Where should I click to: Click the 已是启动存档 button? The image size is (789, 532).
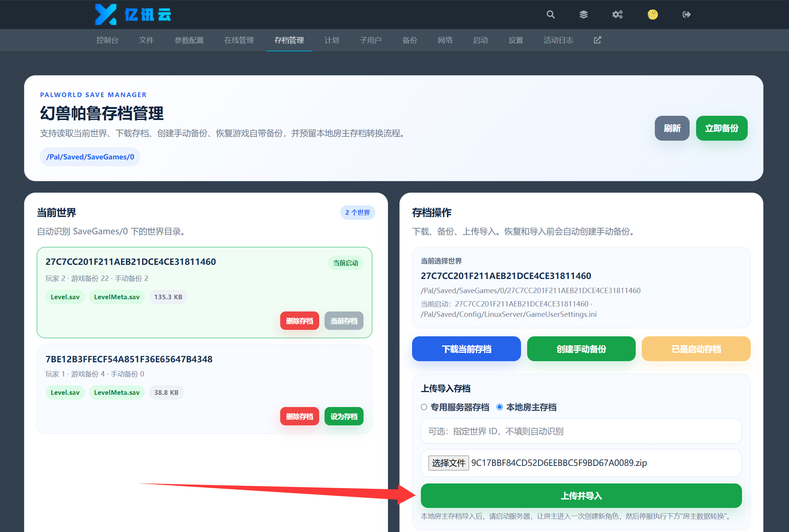(x=696, y=349)
